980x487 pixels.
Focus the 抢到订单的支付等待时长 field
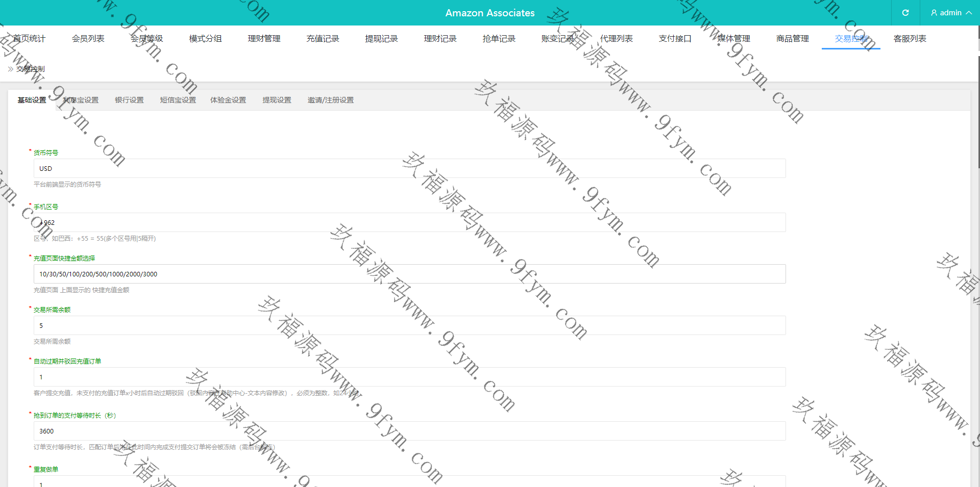point(409,431)
